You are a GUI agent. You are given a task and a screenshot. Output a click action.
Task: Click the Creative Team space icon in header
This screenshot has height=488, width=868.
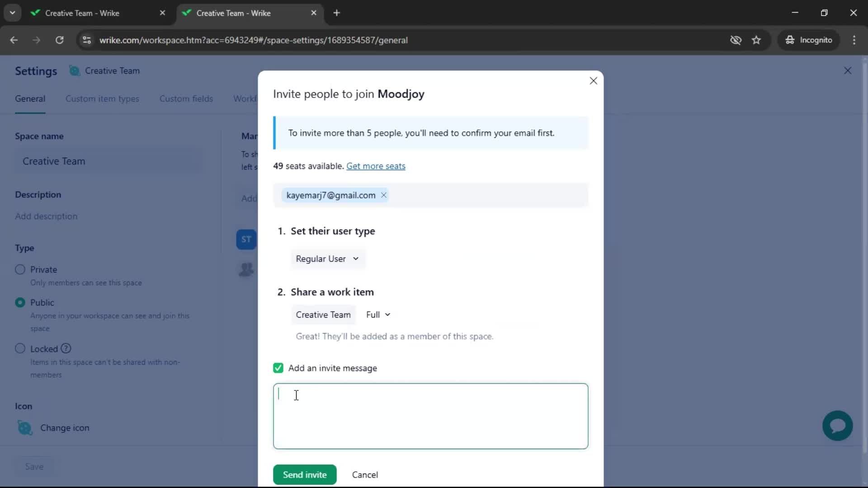coord(74,70)
